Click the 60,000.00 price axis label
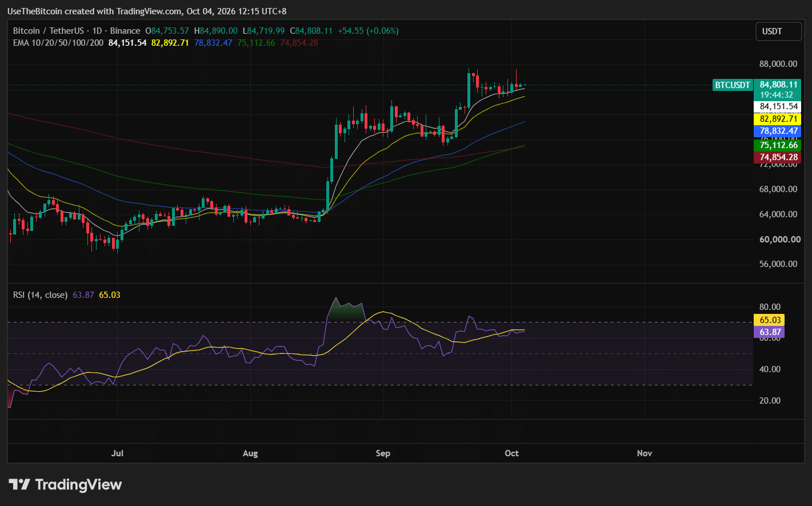This screenshot has height=506, width=812. pyautogui.click(x=780, y=240)
